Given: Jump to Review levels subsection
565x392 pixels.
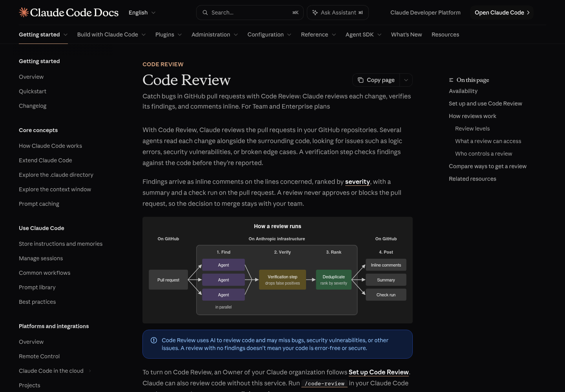Looking at the screenshot, I should pyautogui.click(x=472, y=129).
